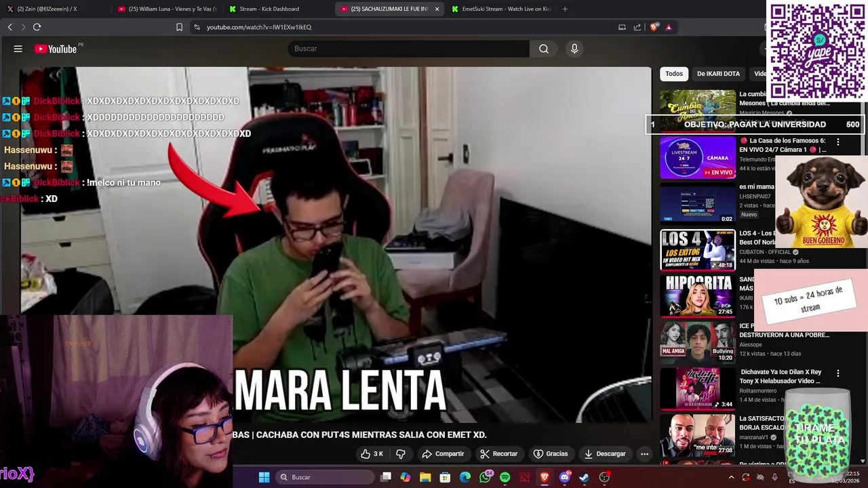
Task: Open options menu for La Casa de los Famosos
Action: (x=838, y=142)
